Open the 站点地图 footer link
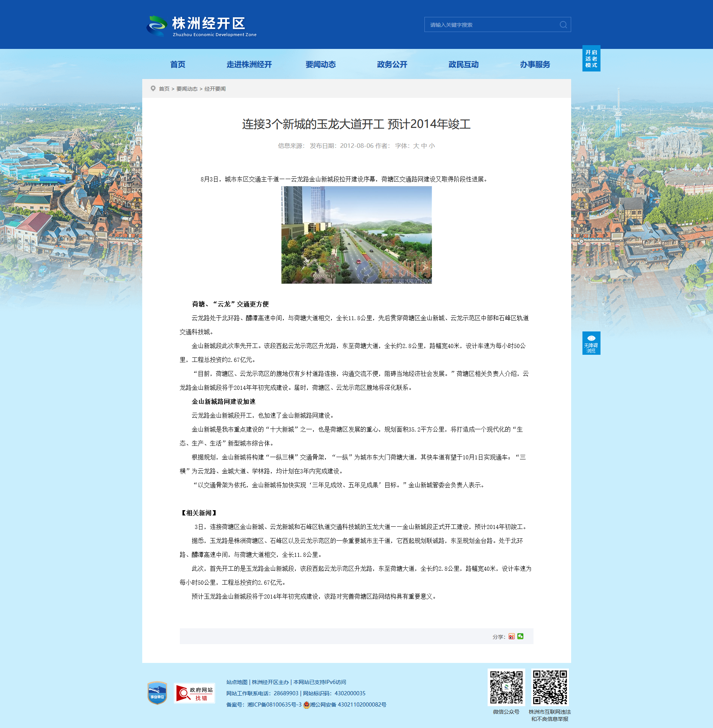This screenshot has width=713, height=728. tap(237, 682)
